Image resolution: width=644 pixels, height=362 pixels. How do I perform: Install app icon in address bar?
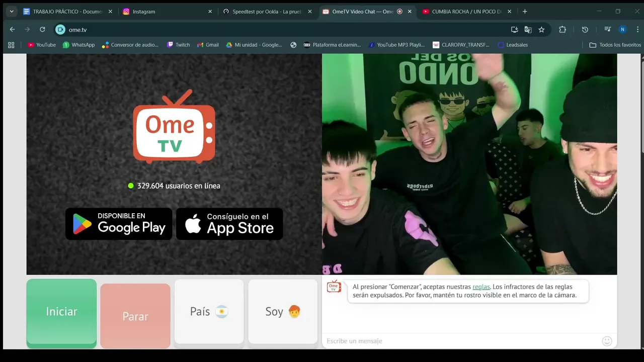pos(514,30)
